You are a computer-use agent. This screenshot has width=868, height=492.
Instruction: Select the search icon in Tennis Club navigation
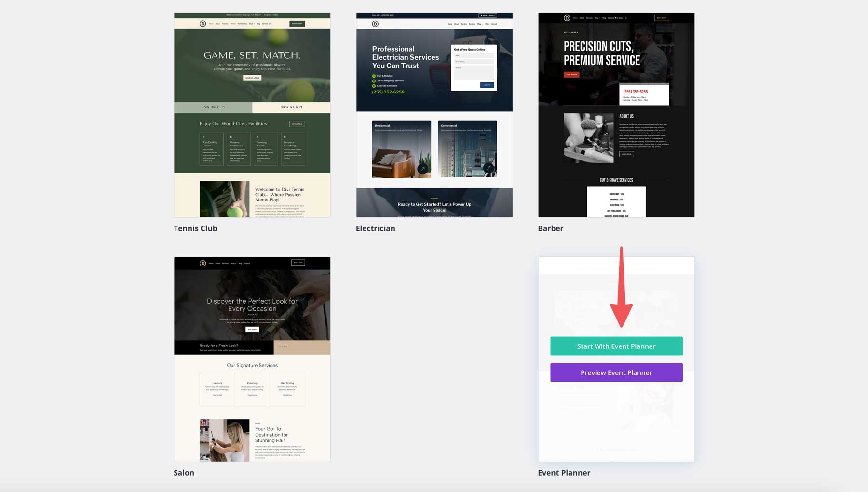270,23
